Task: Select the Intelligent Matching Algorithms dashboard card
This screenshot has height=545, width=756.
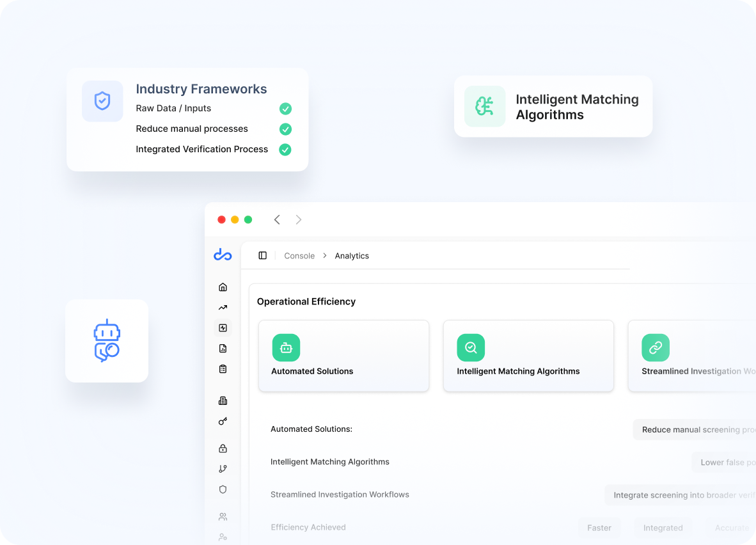Action: tap(528, 356)
